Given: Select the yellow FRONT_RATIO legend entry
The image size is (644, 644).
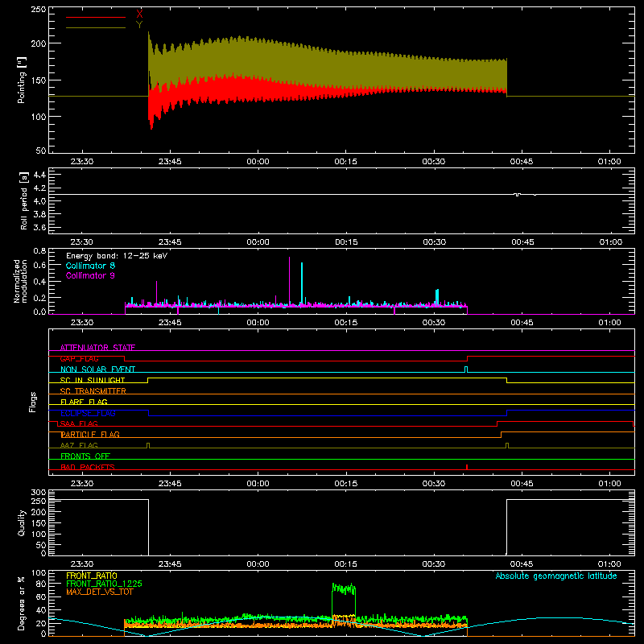Looking at the screenshot, I should 92,576.
